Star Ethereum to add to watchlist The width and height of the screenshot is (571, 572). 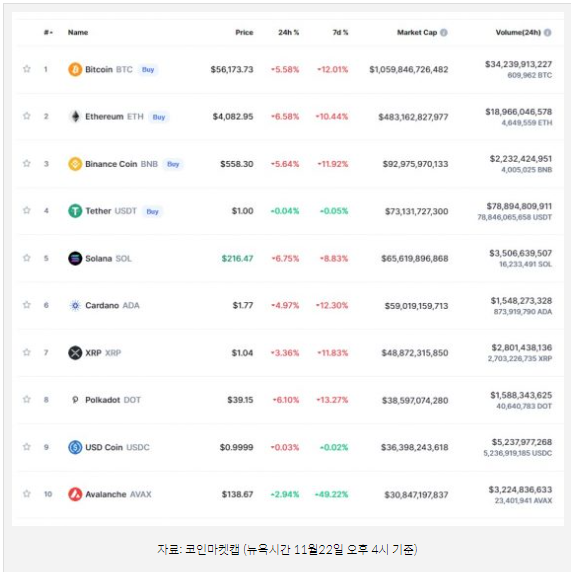click(x=27, y=116)
